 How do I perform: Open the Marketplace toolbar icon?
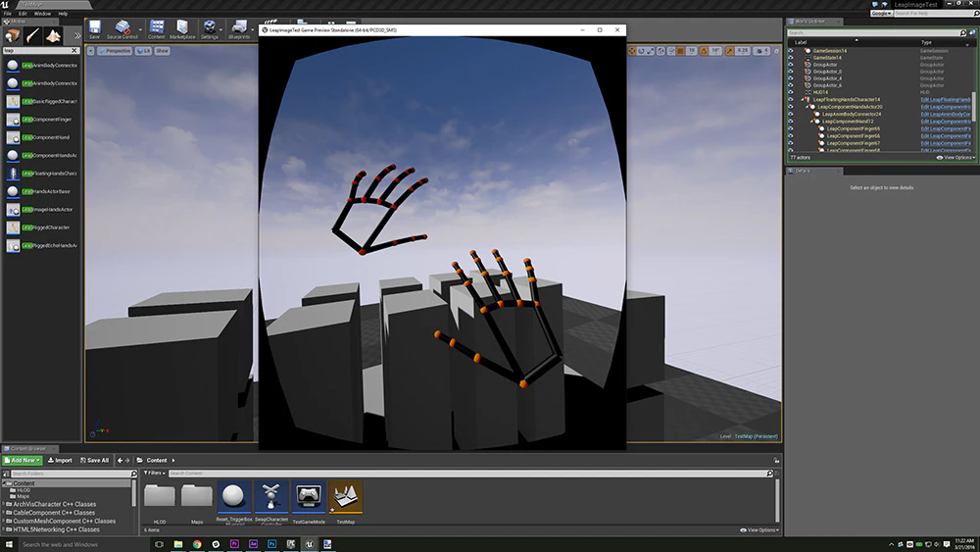[x=182, y=29]
